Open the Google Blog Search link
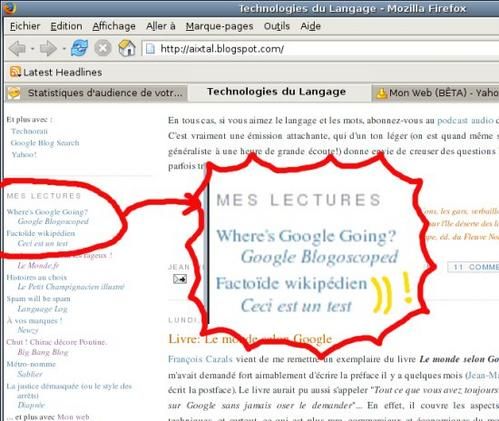This screenshot has height=421, width=499. 45,143
